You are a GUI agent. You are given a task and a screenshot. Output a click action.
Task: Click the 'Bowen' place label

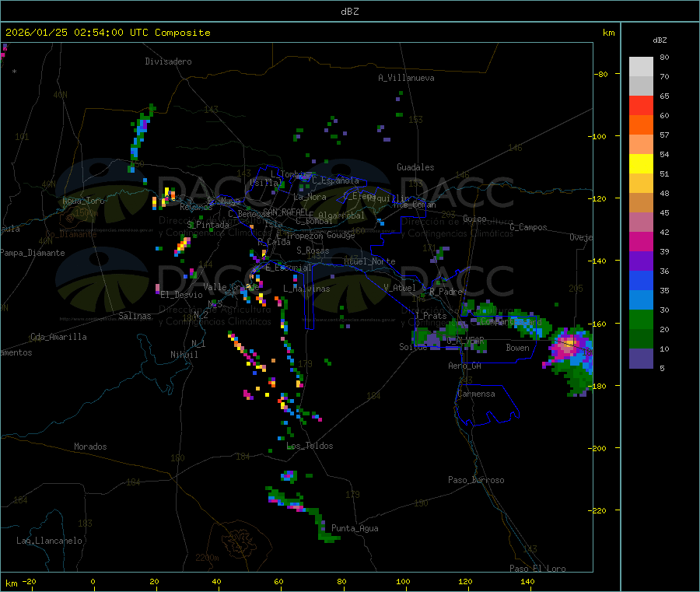[517, 348]
